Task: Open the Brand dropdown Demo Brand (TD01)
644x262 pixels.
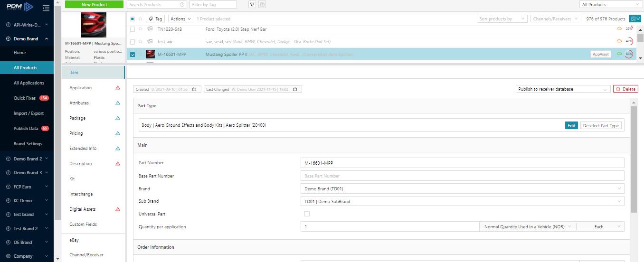Action: click(463, 188)
